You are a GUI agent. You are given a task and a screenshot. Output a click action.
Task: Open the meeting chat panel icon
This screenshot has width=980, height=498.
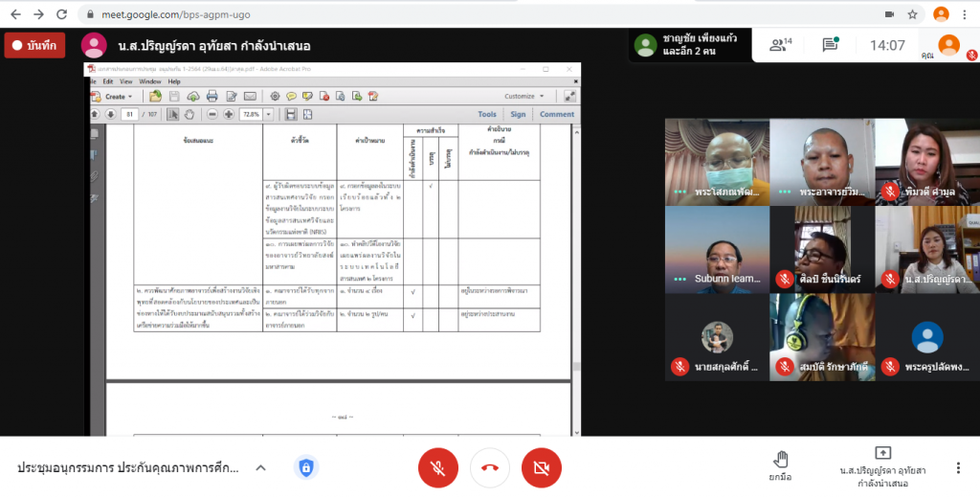[x=830, y=45]
